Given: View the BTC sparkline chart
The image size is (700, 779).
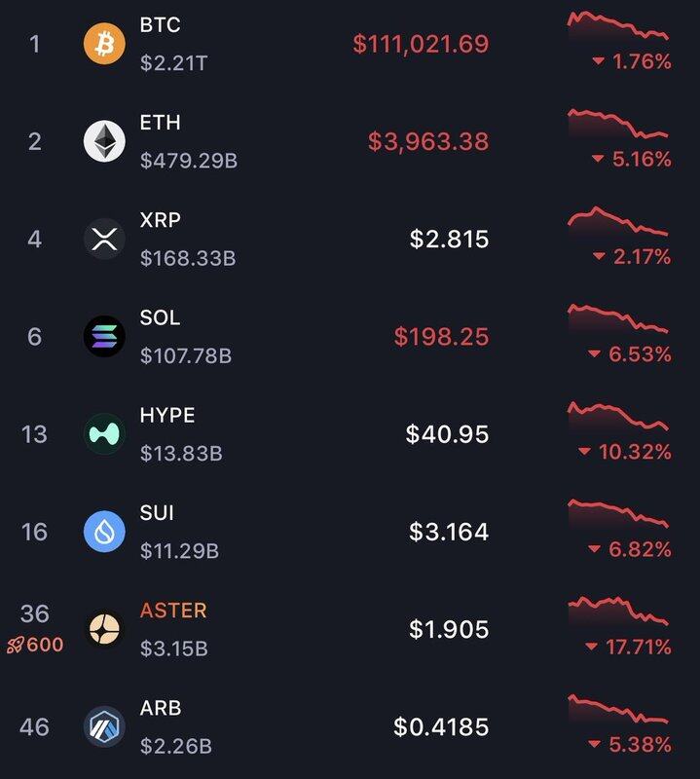Looking at the screenshot, I should pos(618,25).
